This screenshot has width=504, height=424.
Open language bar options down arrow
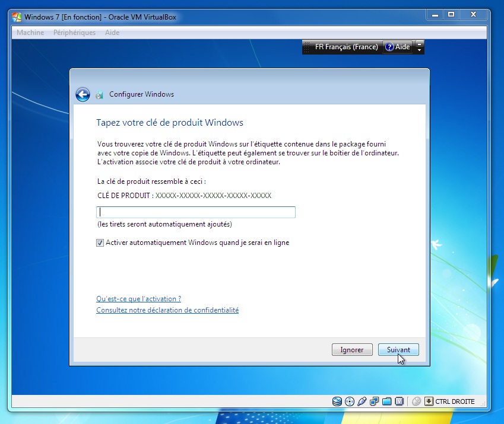(420, 50)
